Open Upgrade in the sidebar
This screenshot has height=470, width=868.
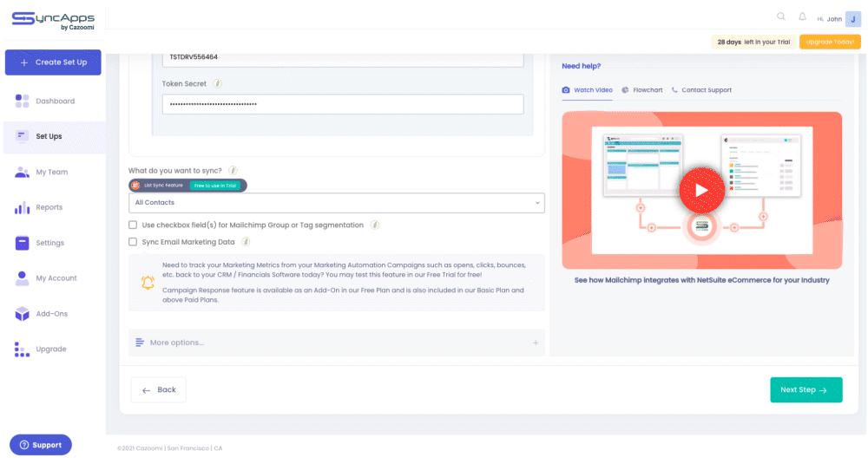point(54,349)
